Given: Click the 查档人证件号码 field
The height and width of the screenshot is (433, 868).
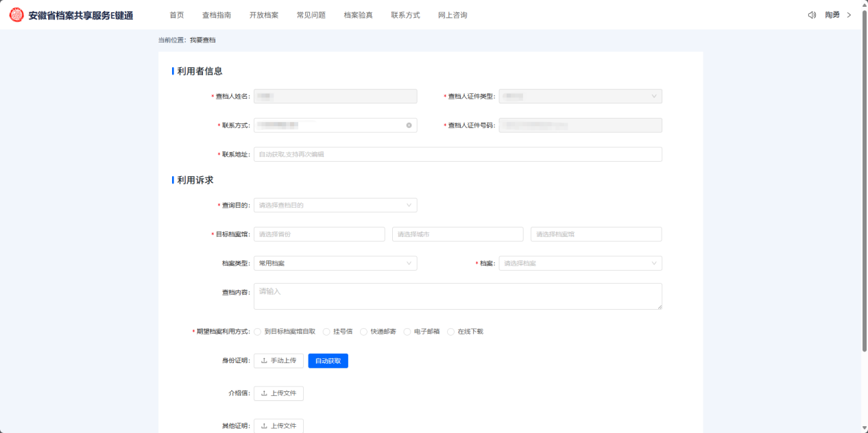Looking at the screenshot, I should 581,125.
